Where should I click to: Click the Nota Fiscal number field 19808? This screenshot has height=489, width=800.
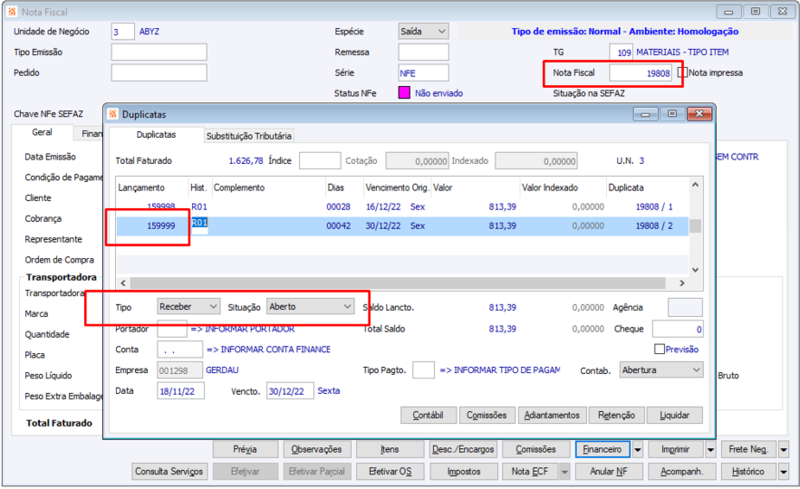(641, 73)
